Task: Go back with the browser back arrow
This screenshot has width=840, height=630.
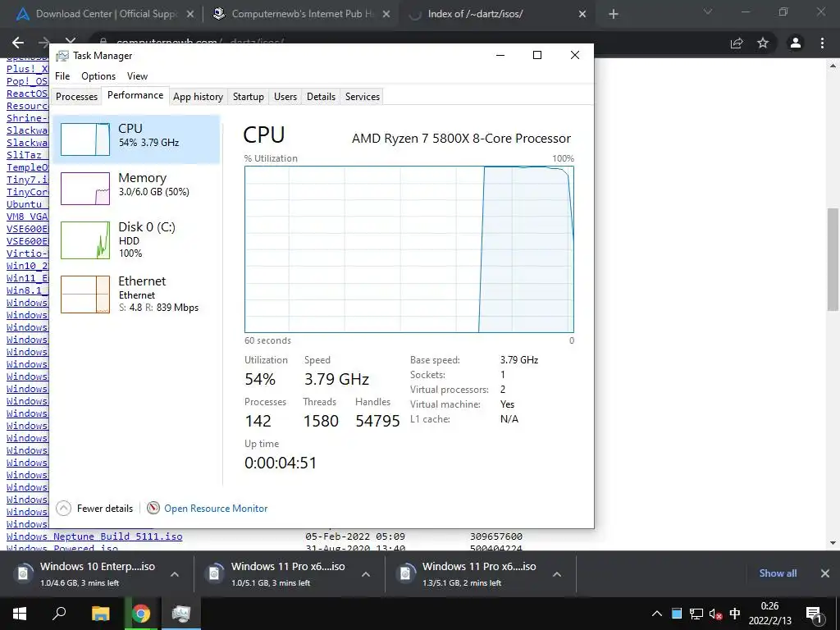Action: (18, 43)
